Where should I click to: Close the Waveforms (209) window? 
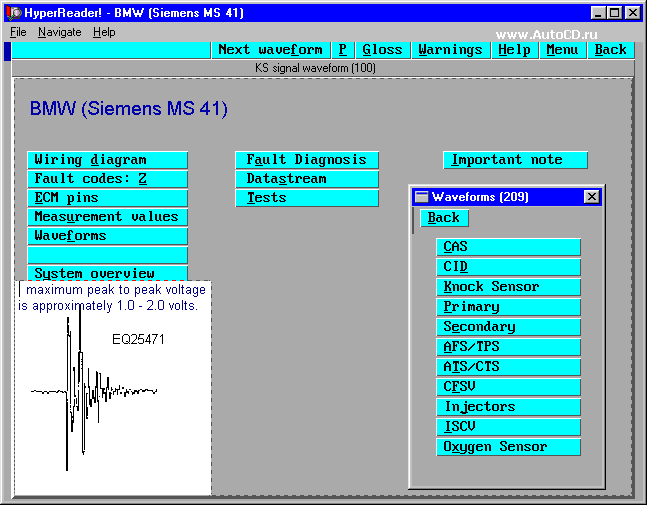[592, 197]
